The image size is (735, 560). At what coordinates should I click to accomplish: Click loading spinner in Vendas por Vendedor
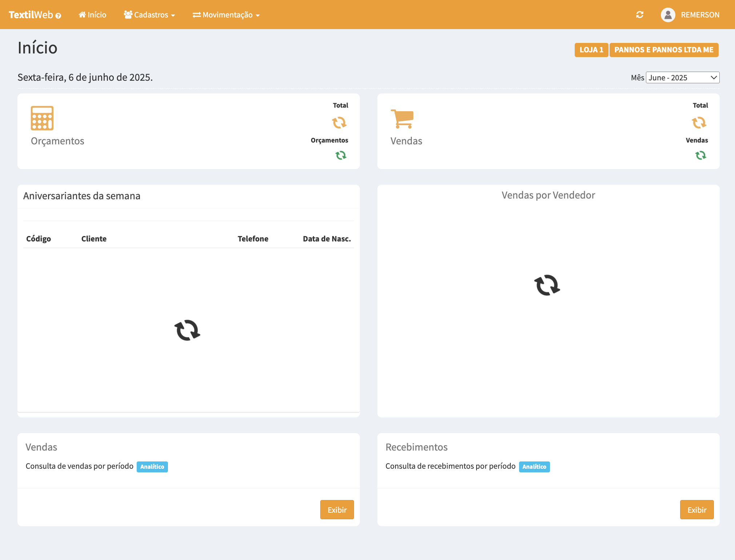[x=547, y=285]
